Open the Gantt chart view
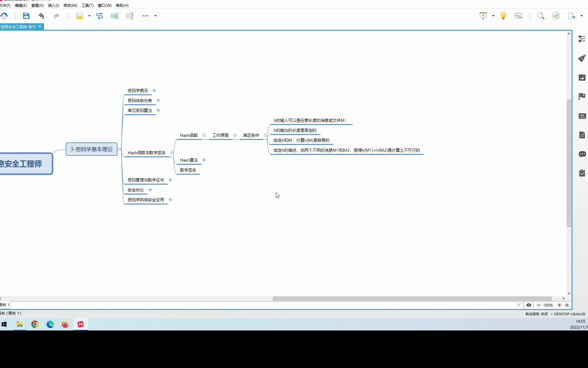 pyautogui.click(x=519, y=16)
